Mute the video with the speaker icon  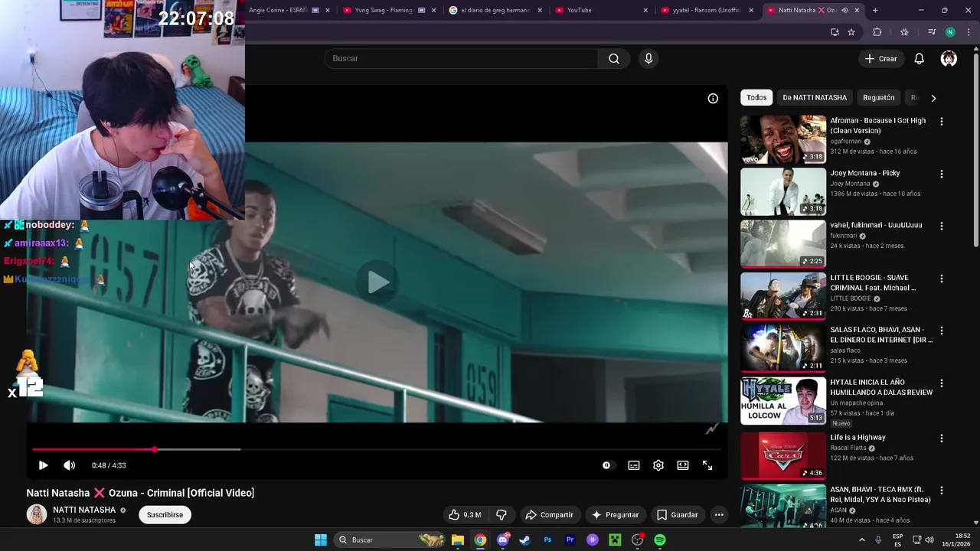point(69,465)
